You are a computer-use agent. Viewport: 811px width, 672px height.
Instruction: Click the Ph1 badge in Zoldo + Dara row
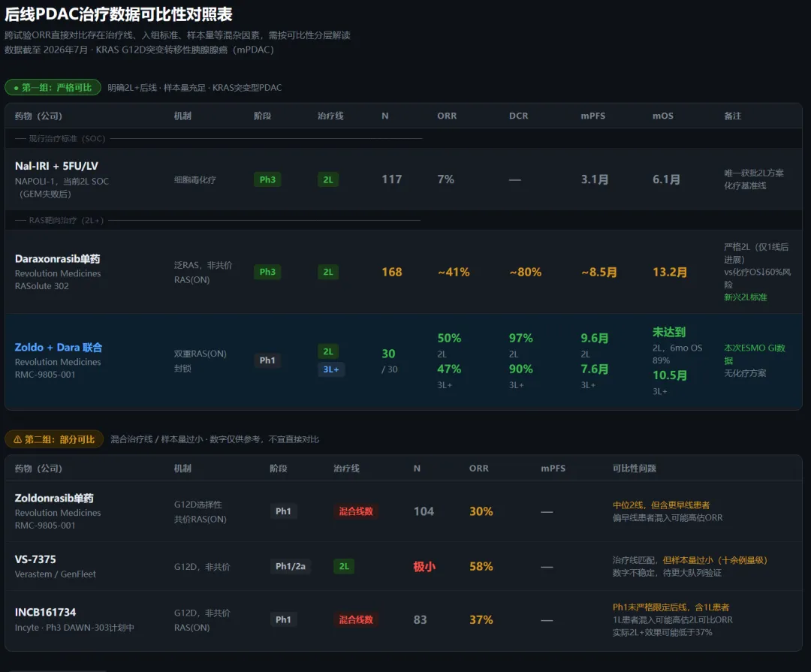(x=267, y=360)
